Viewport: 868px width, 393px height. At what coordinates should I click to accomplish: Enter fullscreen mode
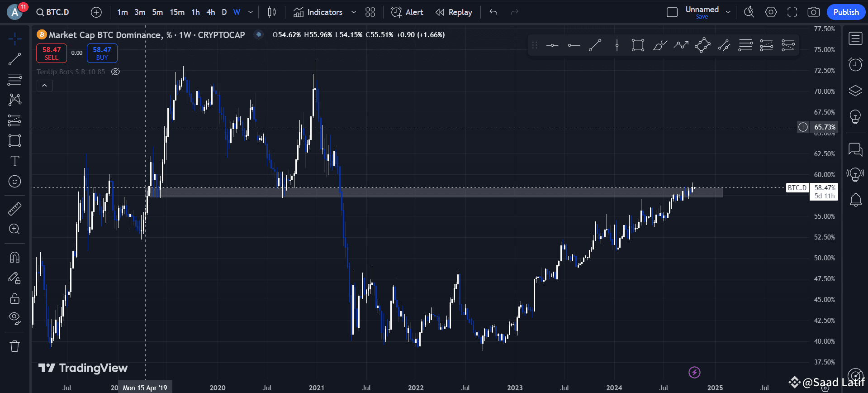pos(792,12)
